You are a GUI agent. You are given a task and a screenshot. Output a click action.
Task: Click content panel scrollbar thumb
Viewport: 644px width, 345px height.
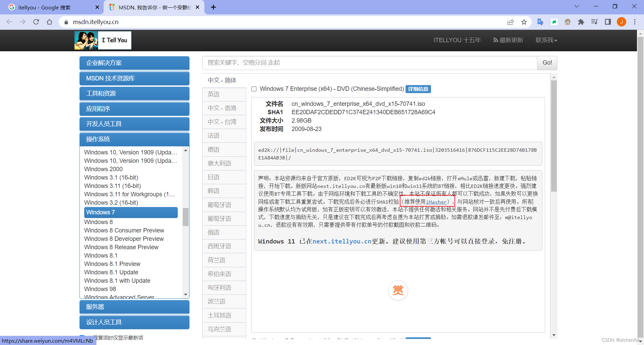(554, 136)
